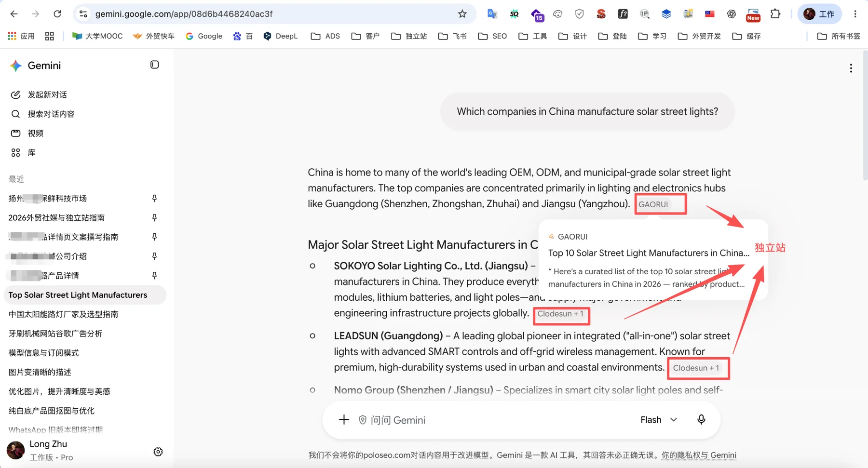Open the 模型信息与订阅模式 chat
868x468 pixels.
pyautogui.click(x=44, y=352)
